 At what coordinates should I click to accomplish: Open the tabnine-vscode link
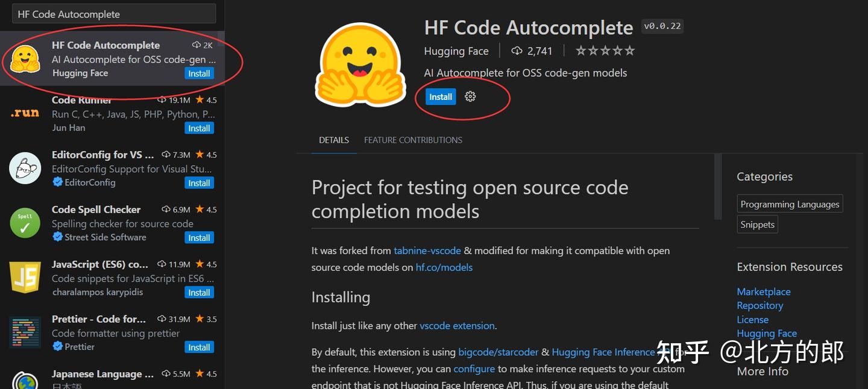(x=427, y=251)
